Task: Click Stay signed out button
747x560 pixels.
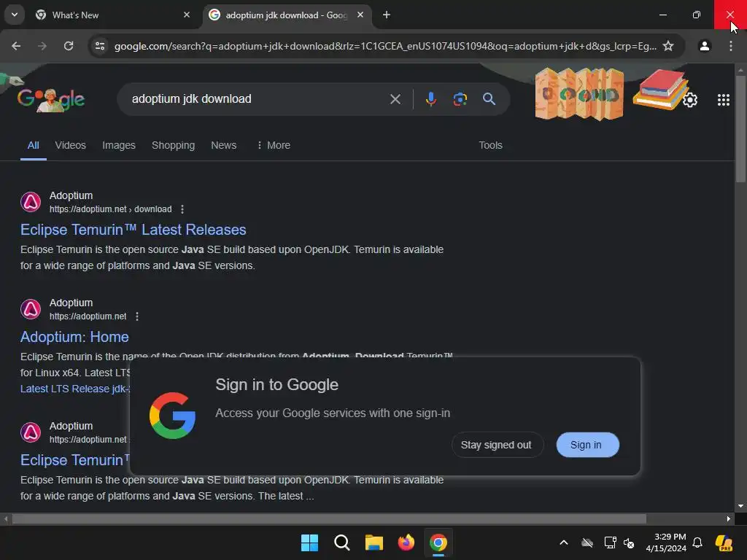Action: [496, 445]
